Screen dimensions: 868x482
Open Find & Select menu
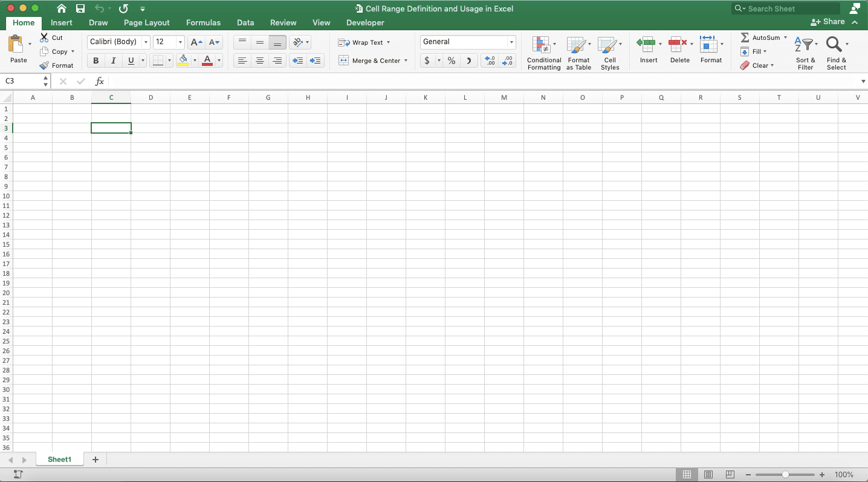(837, 53)
